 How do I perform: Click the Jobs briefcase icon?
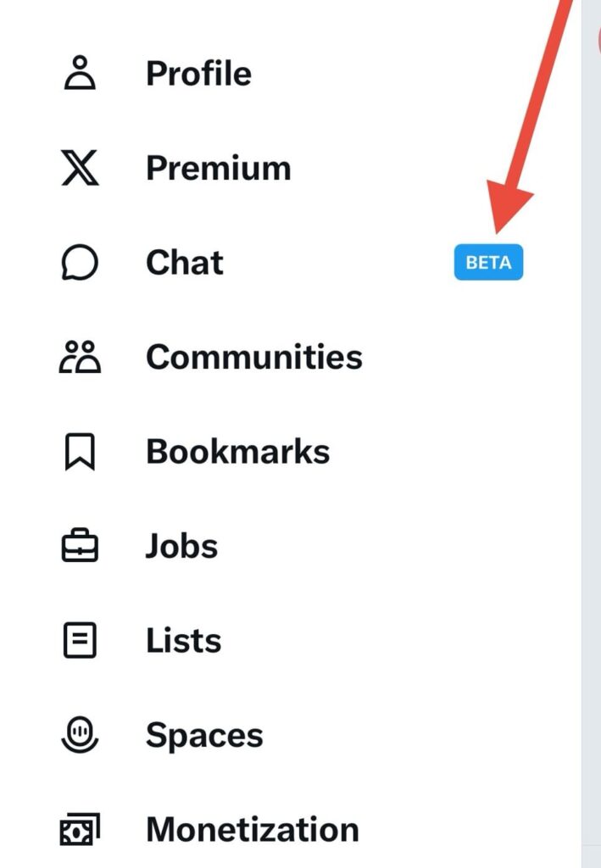click(81, 546)
